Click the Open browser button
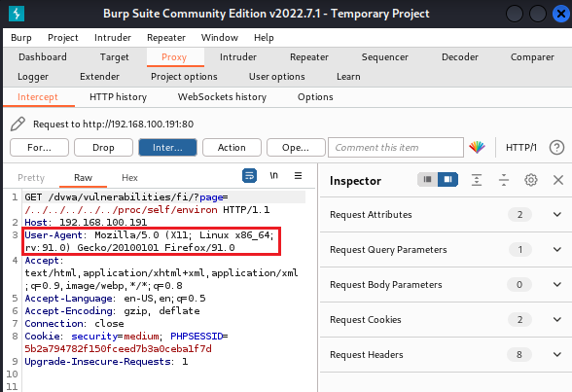The image size is (572, 392). [x=296, y=147]
